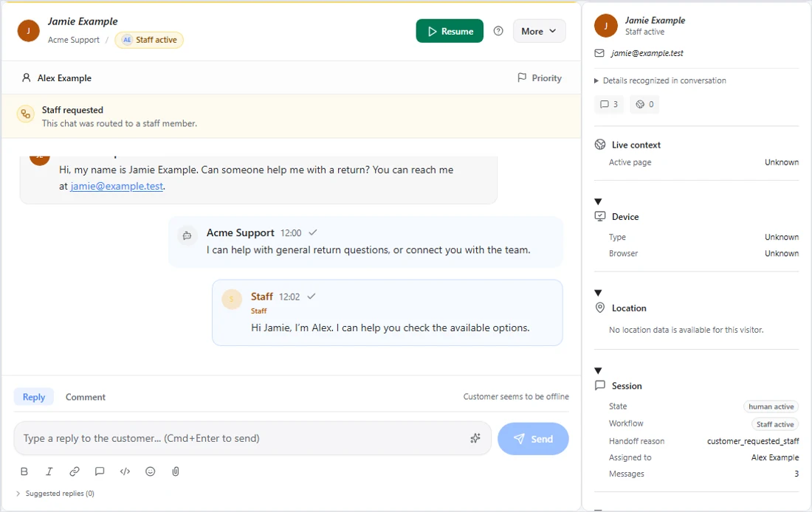Resume the conversation with the Resume button
The height and width of the screenshot is (512, 812).
pos(450,31)
